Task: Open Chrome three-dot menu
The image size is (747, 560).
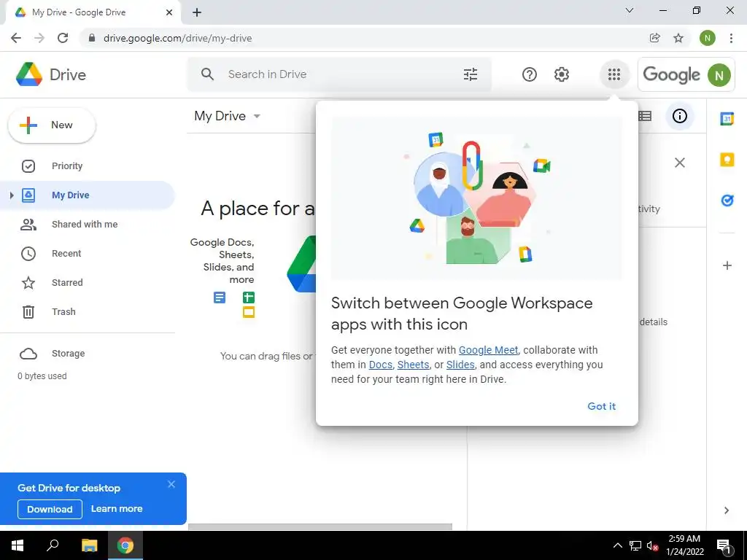Action: coord(731,38)
